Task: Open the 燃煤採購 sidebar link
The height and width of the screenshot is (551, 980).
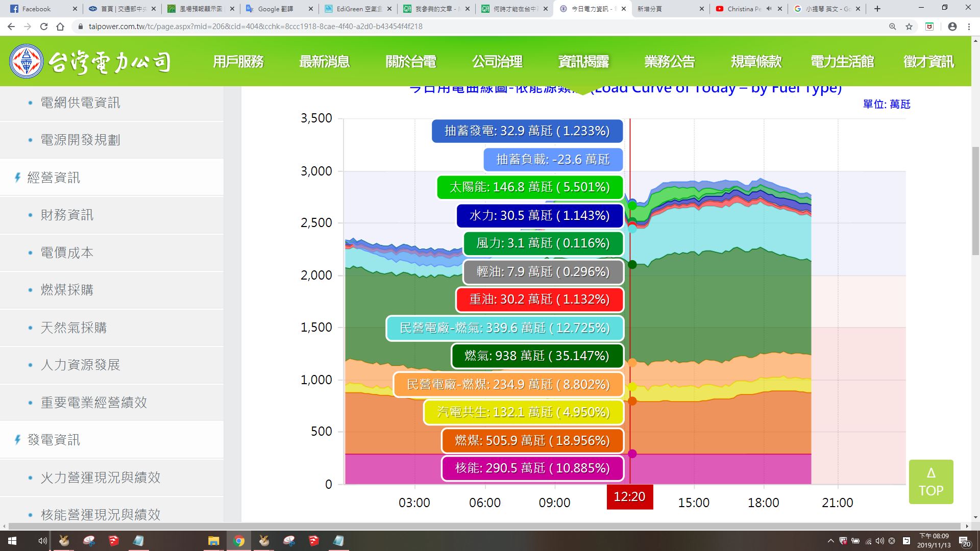Action: (67, 290)
